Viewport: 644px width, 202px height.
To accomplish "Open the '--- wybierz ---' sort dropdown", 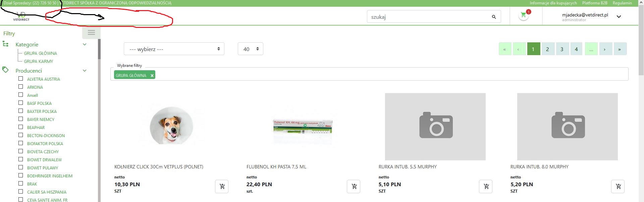I will (x=174, y=49).
